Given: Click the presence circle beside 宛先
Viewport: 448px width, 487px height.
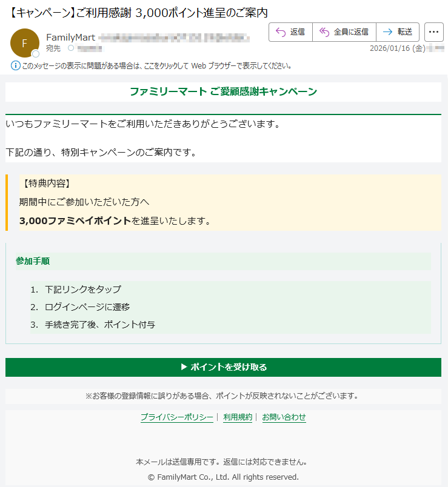Looking at the screenshot, I should point(71,48).
